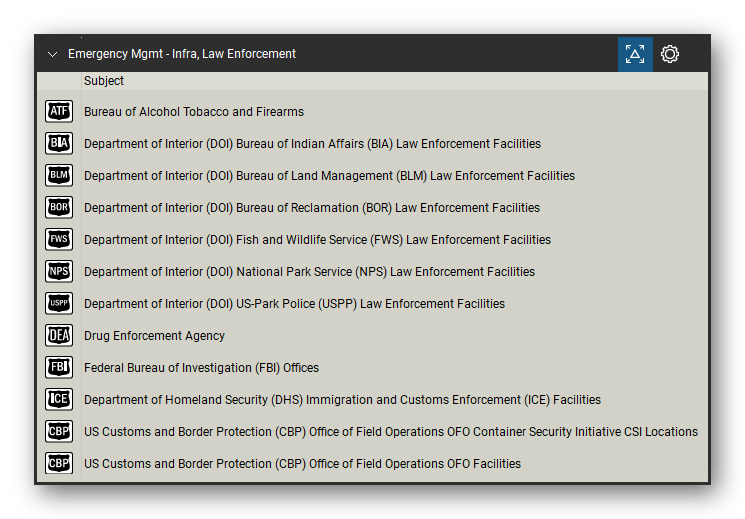Select Drug Enforcement Agency row text
745x519 pixels.
click(154, 336)
